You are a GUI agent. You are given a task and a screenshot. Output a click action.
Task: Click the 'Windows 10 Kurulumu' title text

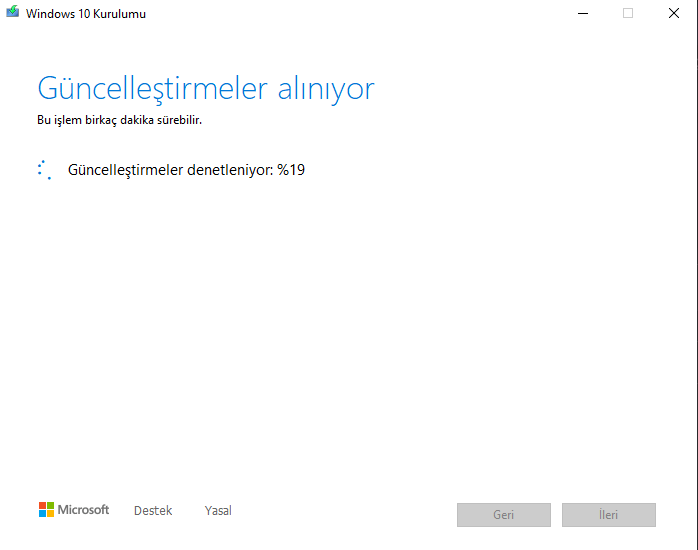pyautogui.click(x=86, y=14)
